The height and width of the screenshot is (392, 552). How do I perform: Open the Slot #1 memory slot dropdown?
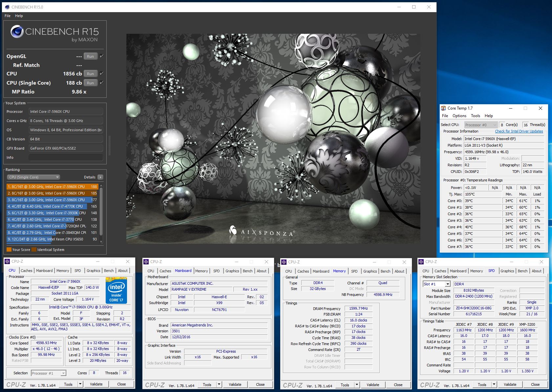tap(436, 284)
